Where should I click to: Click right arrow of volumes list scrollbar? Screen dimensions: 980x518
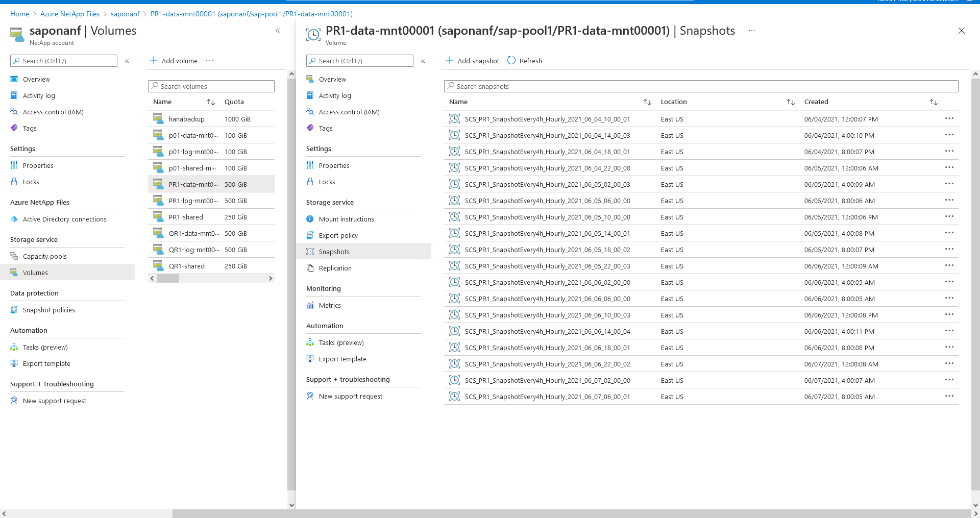(271, 278)
